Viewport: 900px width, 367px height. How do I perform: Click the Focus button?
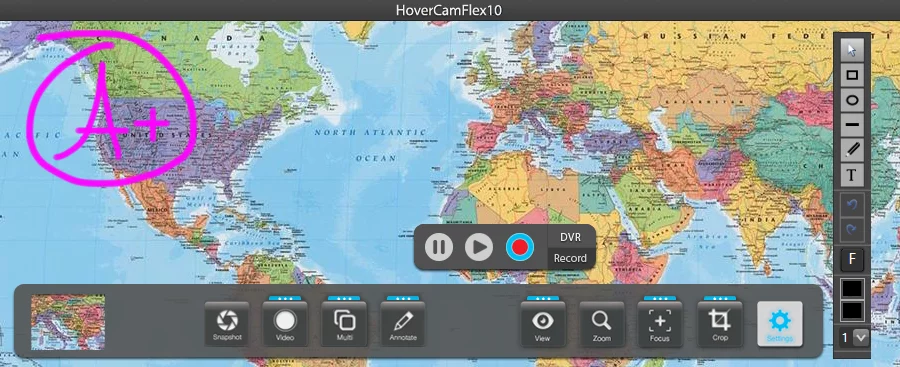(x=660, y=324)
